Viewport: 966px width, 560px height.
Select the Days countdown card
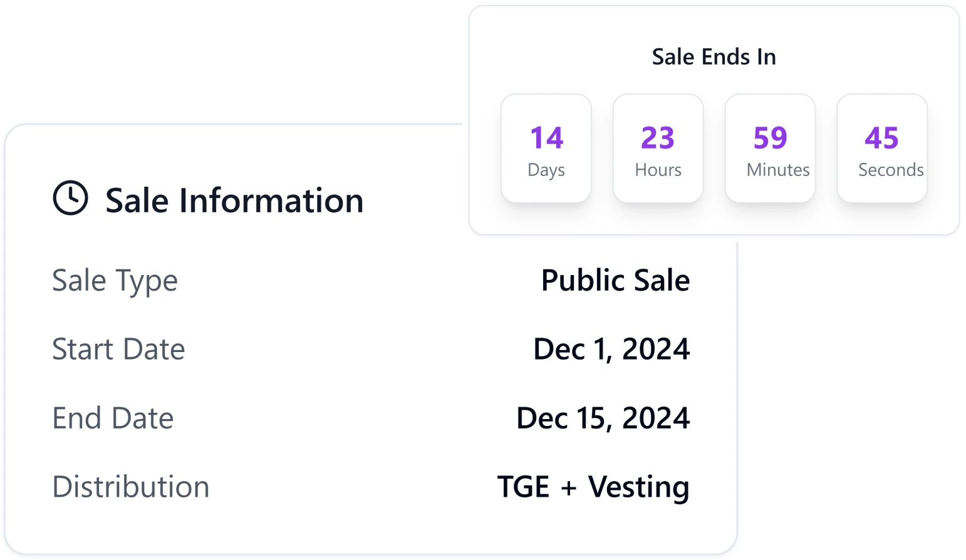coord(545,148)
